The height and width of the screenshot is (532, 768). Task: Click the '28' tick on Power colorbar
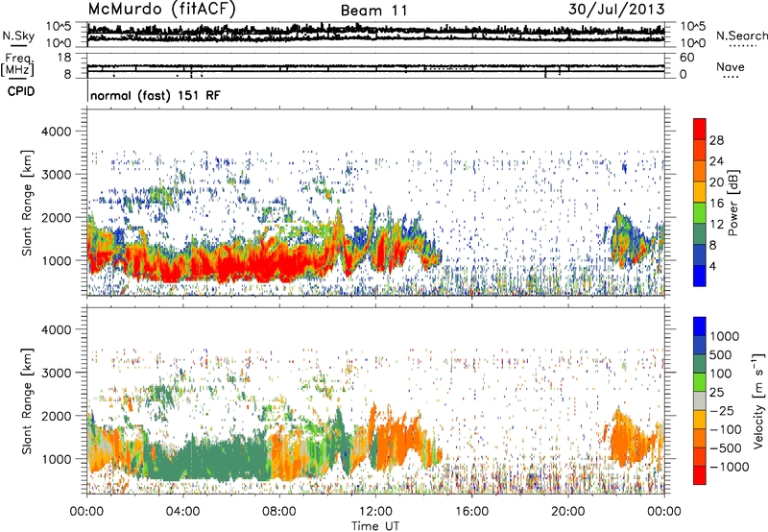pos(716,140)
